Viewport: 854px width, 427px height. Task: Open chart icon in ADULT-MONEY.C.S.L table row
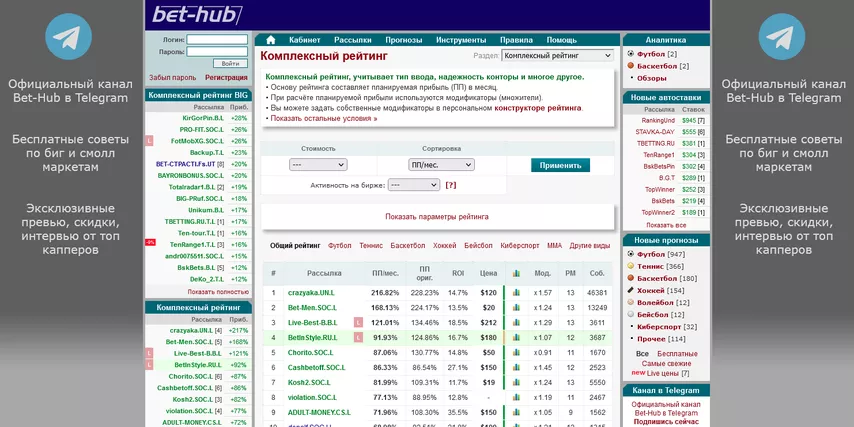[x=516, y=412]
